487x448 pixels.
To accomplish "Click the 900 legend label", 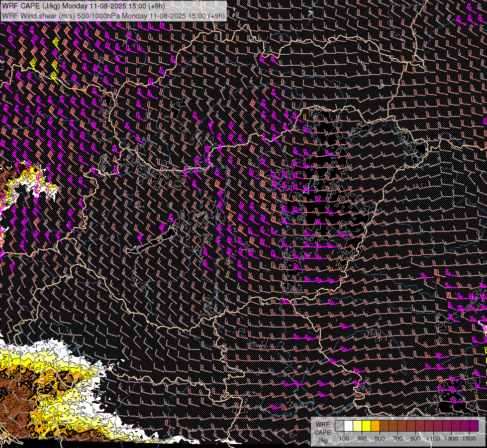I will pyautogui.click(x=415, y=439).
